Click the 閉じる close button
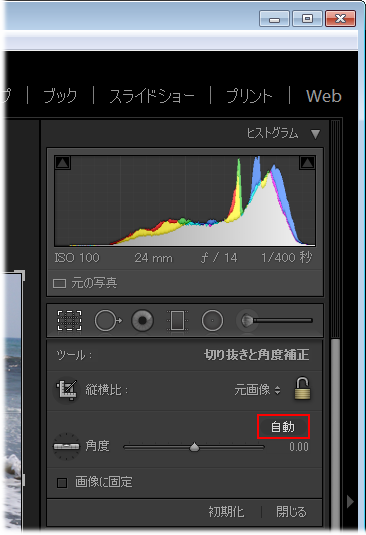 (x=291, y=512)
